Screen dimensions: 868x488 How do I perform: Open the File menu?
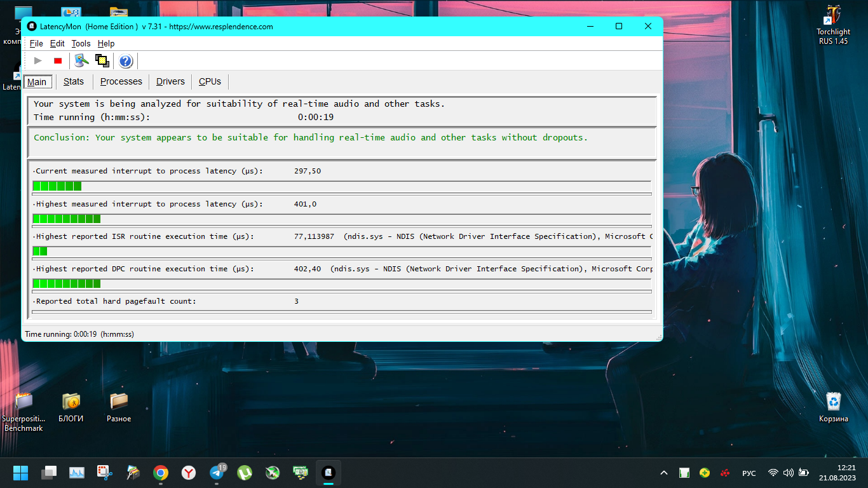[36, 43]
